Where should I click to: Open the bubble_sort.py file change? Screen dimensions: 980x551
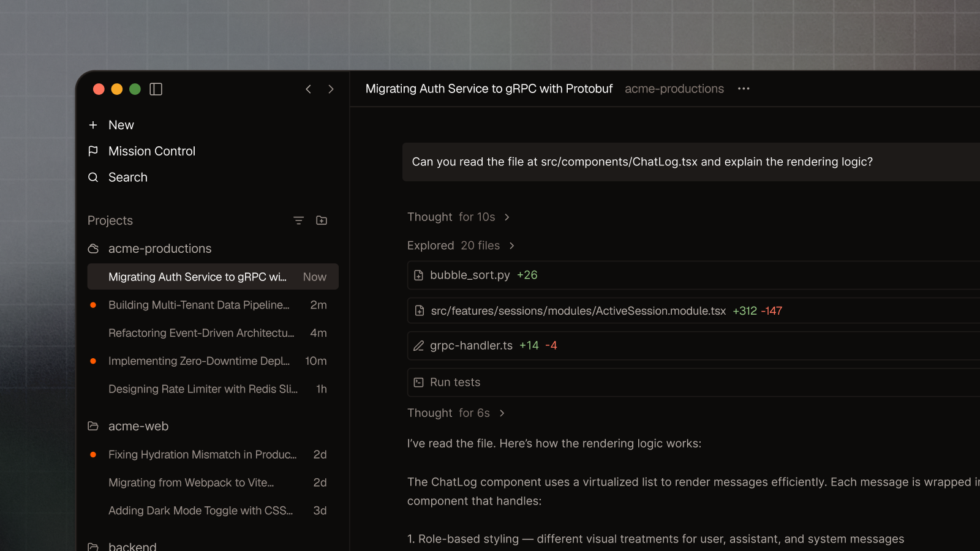coord(693,275)
